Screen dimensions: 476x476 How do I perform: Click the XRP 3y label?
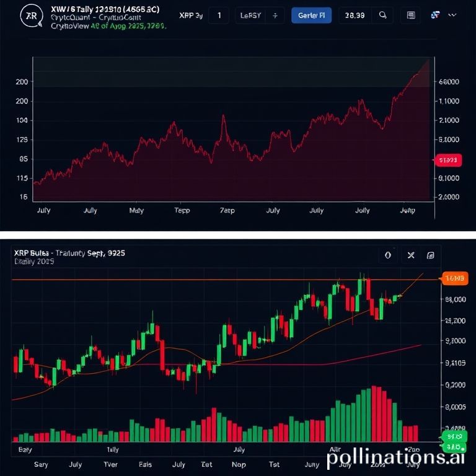[x=191, y=15]
